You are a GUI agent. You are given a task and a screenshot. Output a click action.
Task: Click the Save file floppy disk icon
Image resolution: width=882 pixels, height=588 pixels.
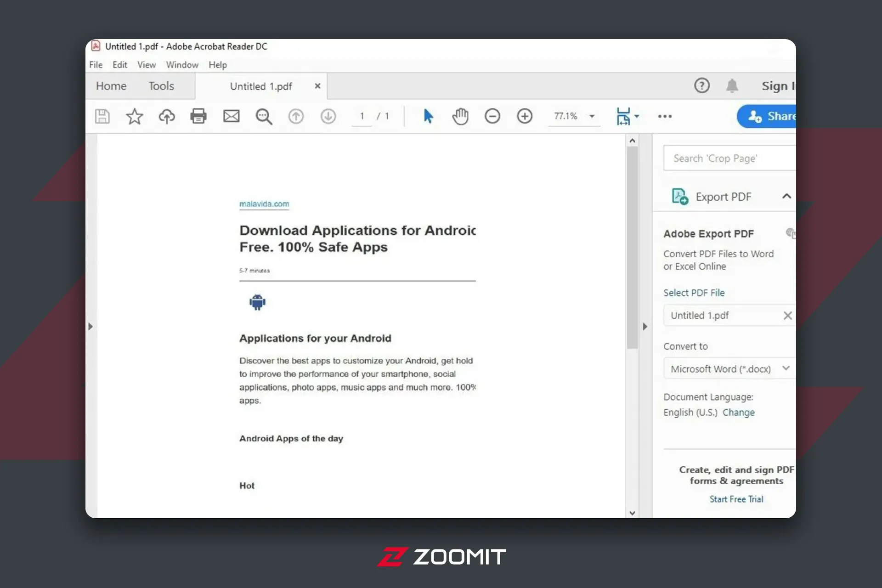pos(102,116)
